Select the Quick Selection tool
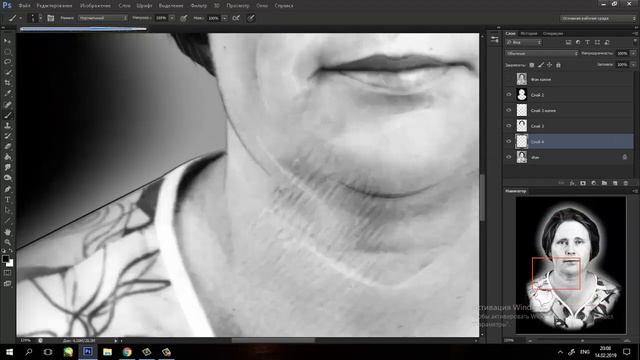This screenshot has height=360, width=640. [7, 73]
